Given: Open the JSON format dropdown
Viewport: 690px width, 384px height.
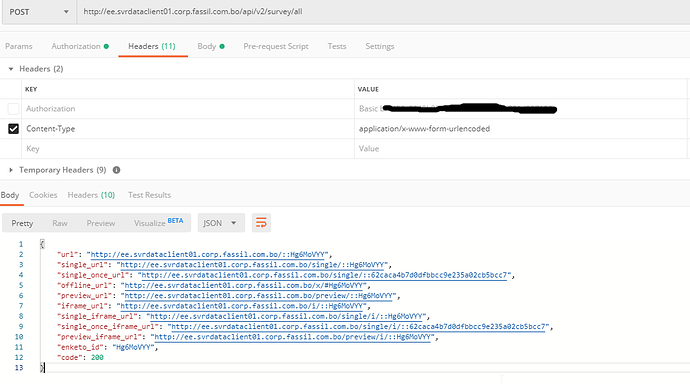Looking at the screenshot, I should [221, 223].
